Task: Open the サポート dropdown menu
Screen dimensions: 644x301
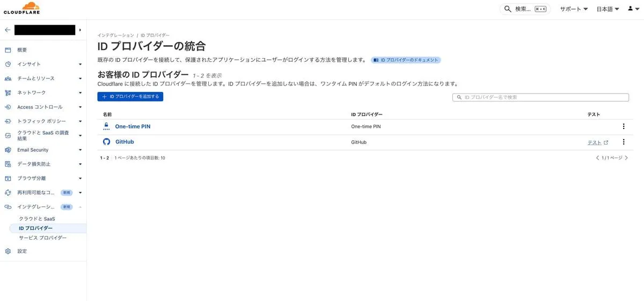Action: pyautogui.click(x=574, y=9)
